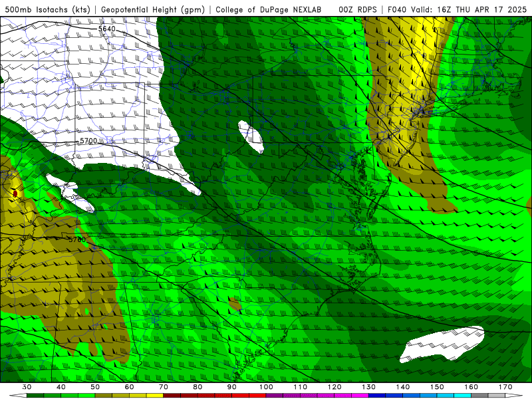Pick the dark red colorbar swatch right of 70
532x399 pixels.
(172, 396)
